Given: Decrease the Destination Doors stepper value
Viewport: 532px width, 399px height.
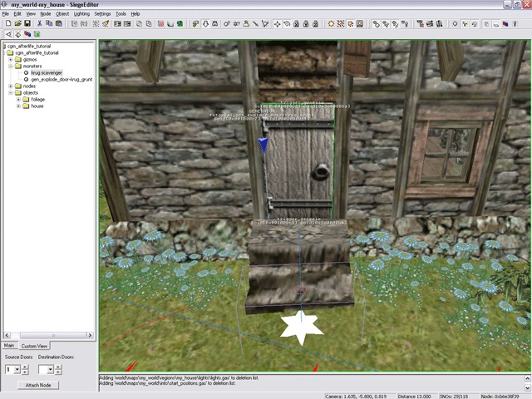Looking at the screenshot, I should coord(58,372).
